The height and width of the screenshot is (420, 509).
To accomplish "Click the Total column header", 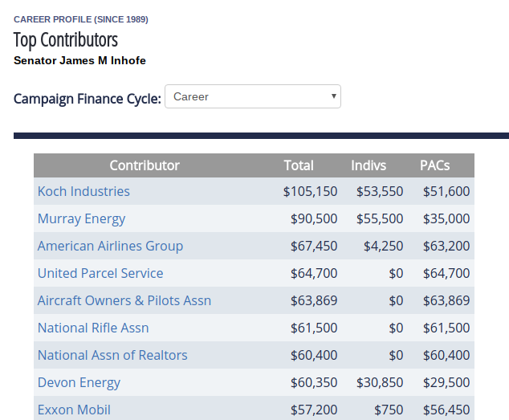I will tap(299, 165).
